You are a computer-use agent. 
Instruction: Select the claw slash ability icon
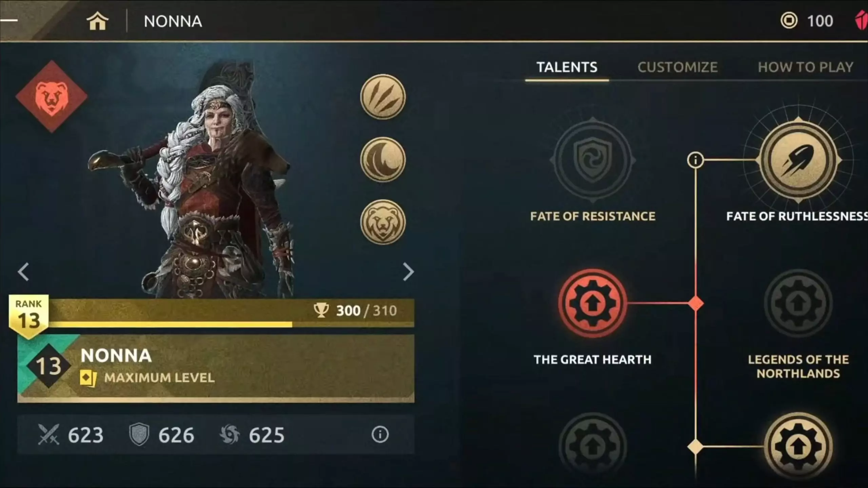(x=383, y=97)
